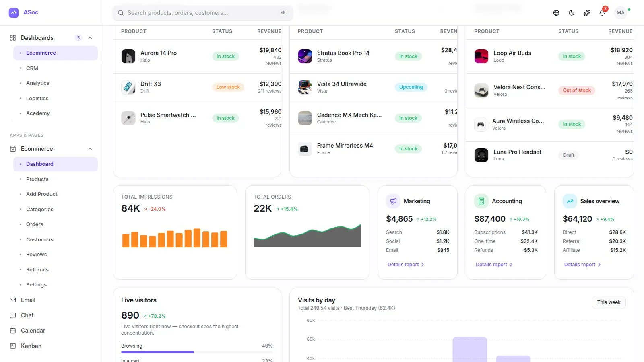The width and height of the screenshot is (644, 362).
Task: Focus the search products, orders, customers field
Action: click(203, 13)
